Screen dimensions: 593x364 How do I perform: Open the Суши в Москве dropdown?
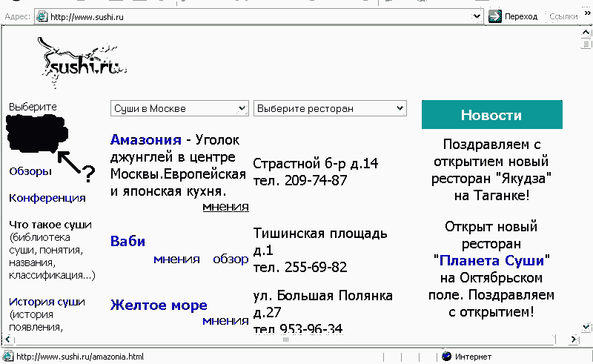tap(179, 108)
